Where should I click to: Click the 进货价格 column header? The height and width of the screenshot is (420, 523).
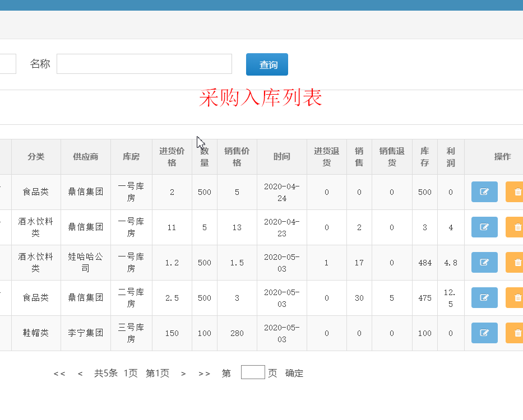coord(172,157)
